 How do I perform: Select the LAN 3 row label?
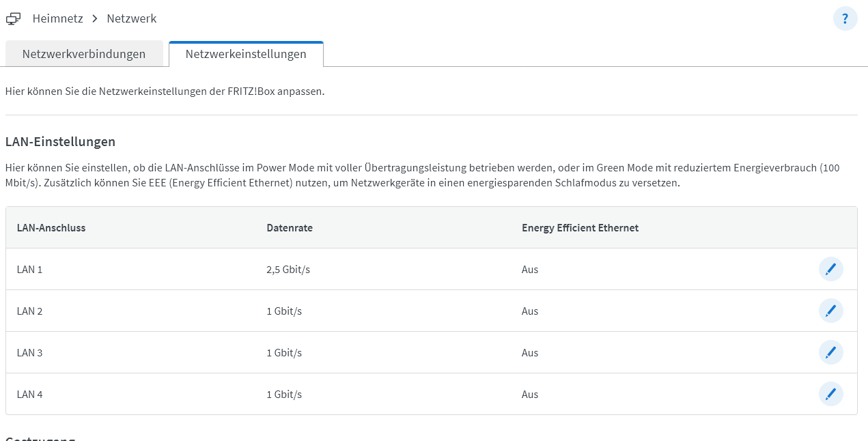click(30, 353)
